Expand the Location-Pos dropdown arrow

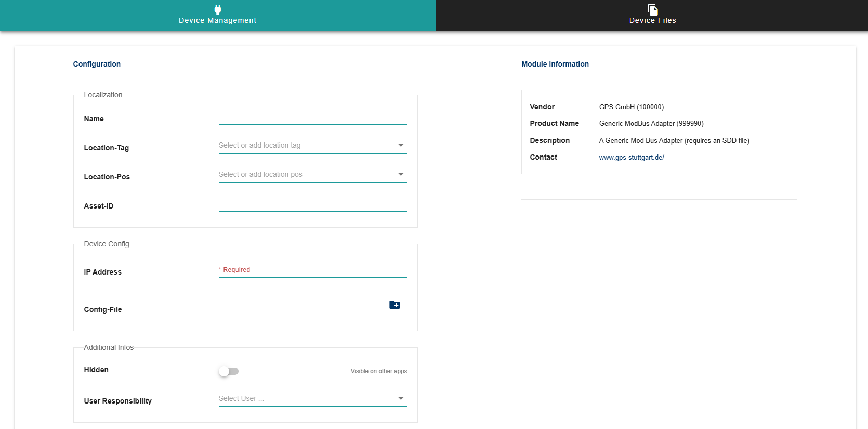401,175
